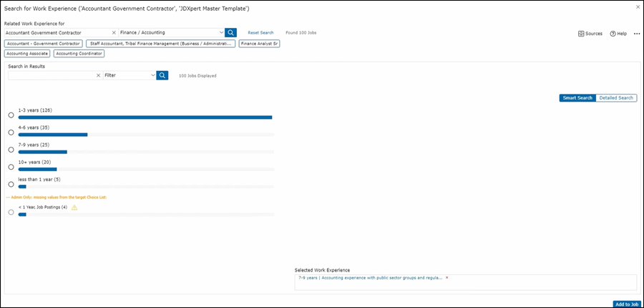The image size is (644, 308).
Task: Click the blue search icon beside Finance / Accounting
Action: [230, 33]
